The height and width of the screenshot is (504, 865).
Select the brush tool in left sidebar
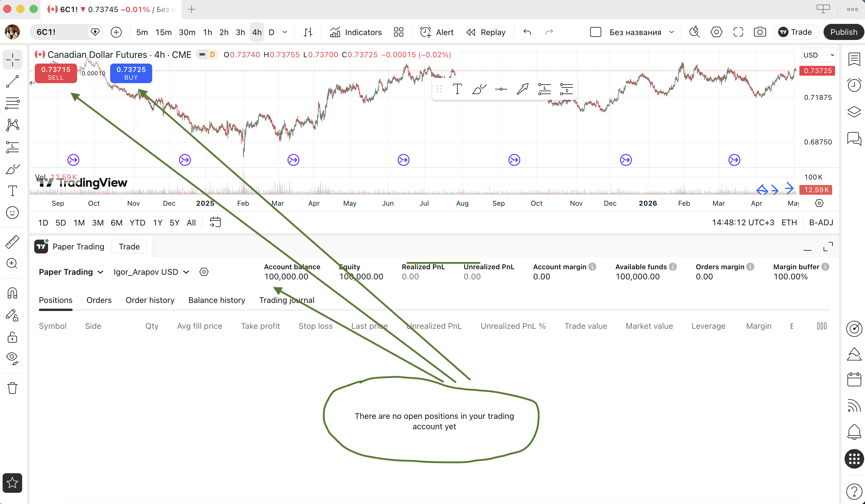coord(12,169)
